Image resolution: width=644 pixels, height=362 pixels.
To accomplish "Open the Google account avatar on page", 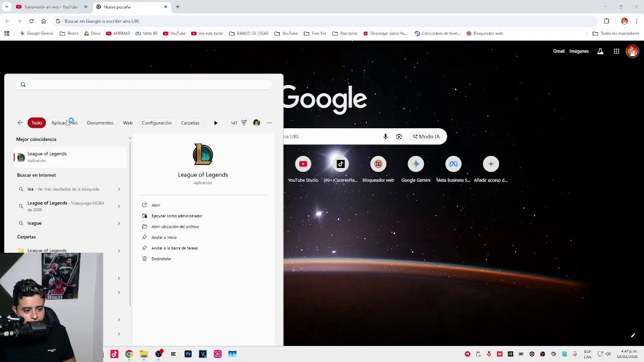I will pos(632,51).
